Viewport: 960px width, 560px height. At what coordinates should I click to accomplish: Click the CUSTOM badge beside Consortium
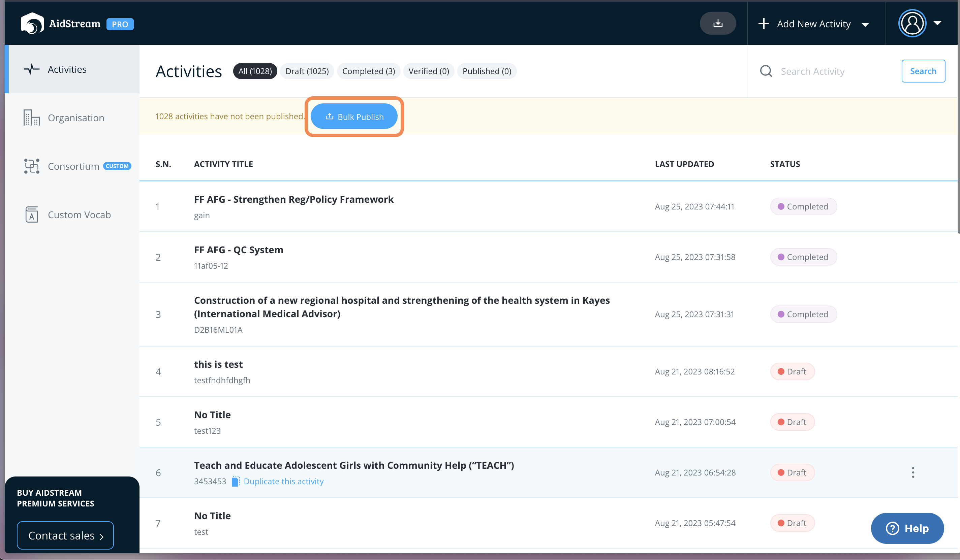(117, 166)
